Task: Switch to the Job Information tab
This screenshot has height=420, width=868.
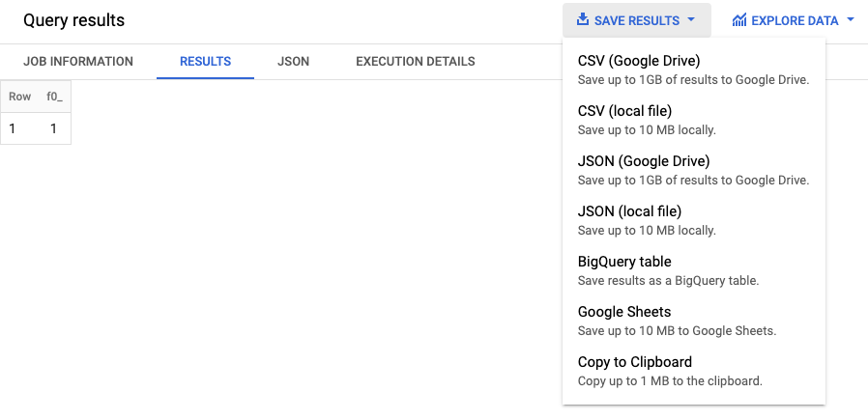Action: [x=78, y=62]
